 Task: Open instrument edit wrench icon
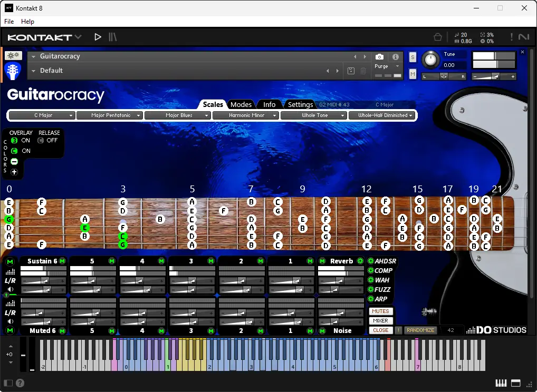tap(13, 55)
